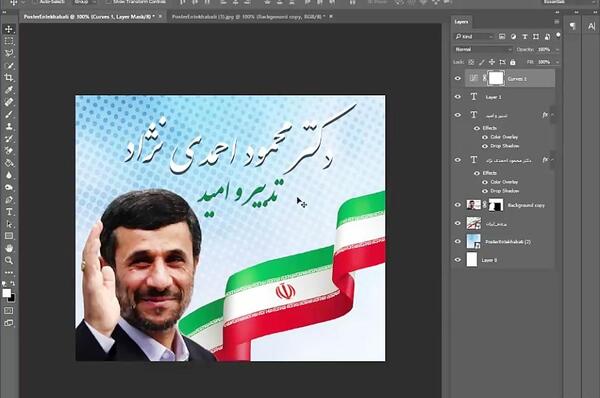Image resolution: width=600 pixels, height=398 pixels.
Task: Select the Eyedropper tool
Action: [x=9, y=90]
